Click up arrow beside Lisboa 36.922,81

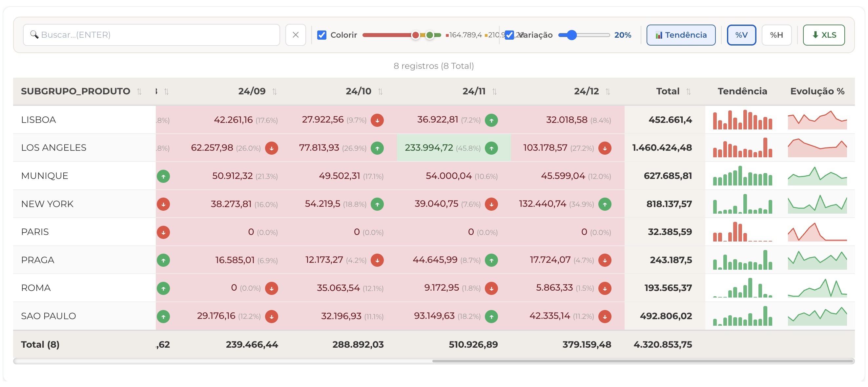(x=491, y=120)
